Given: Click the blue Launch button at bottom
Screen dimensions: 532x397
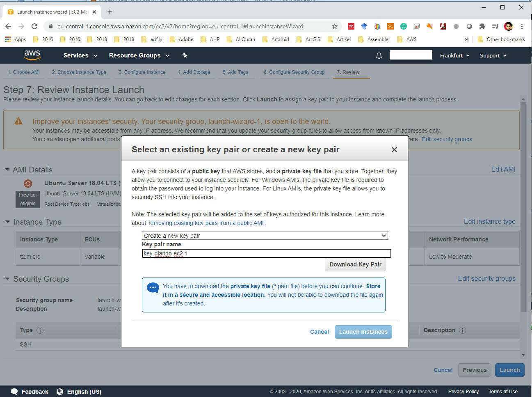Looking at the screenshot, I should coord(509,370).
